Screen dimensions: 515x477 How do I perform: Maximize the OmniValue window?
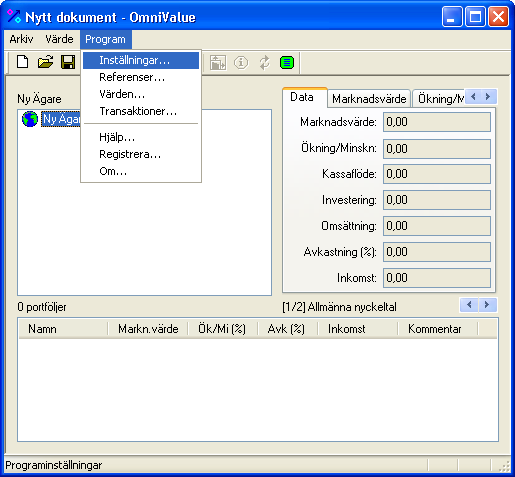[x=475, y=16]
